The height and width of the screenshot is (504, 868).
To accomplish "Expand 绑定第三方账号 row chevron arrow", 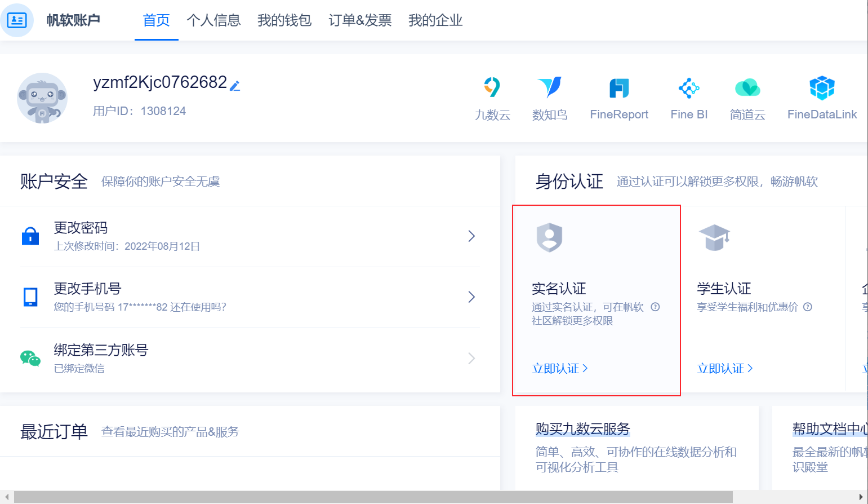I will [472, 358].
